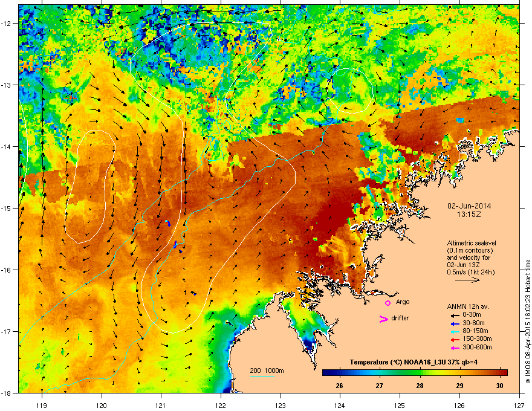This screenshot has height=411, width=532.
Task: Click the '29' temperature scale value
Action: pos(459,386)
